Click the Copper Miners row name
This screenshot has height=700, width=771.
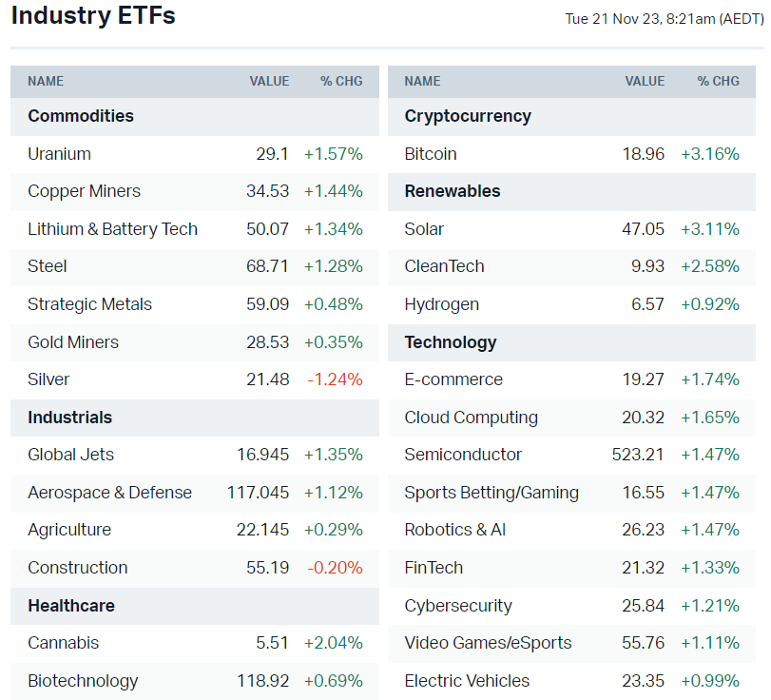tap(84, 191)
